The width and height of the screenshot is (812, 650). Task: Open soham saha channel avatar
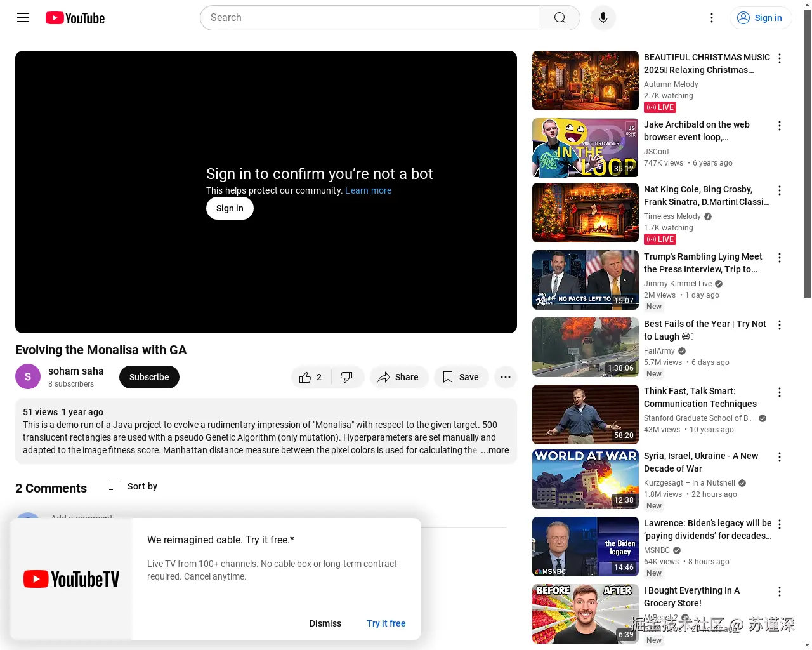(x=28, y=377)
